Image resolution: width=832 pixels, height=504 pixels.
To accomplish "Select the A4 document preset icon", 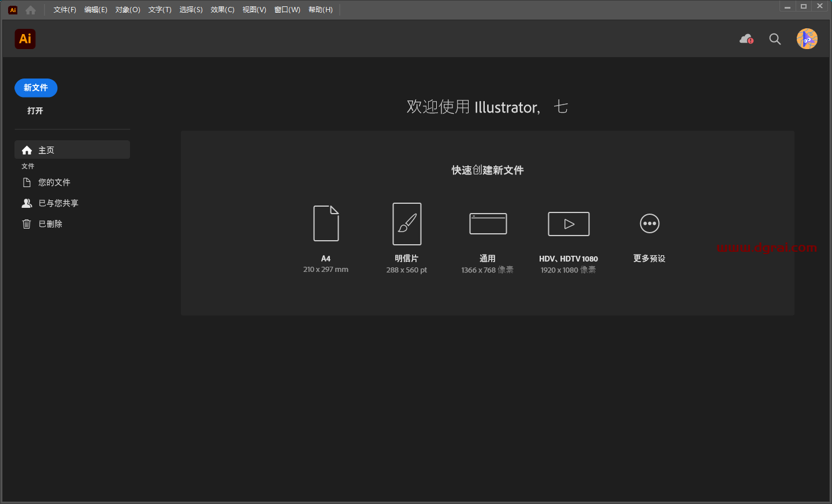I will click(326, 223).
